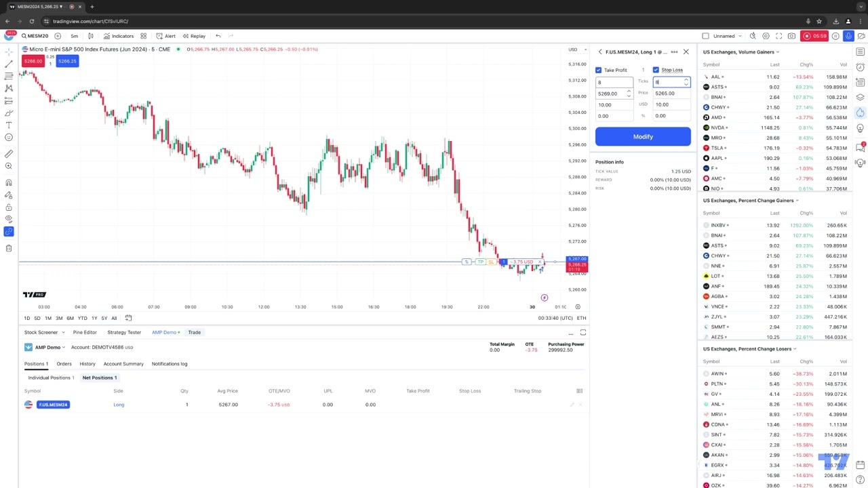This screenshot has height=488, width=868.
Task: Open the Account Summary tab
Action: pyautogui.click(x=123, y=364)
